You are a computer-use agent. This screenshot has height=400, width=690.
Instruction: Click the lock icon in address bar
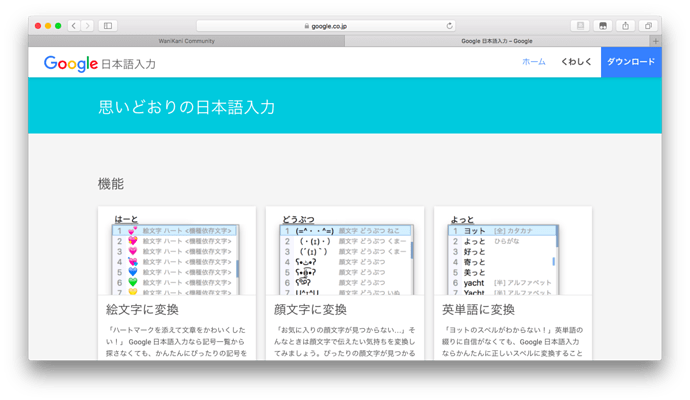click(x=307, y=26)
